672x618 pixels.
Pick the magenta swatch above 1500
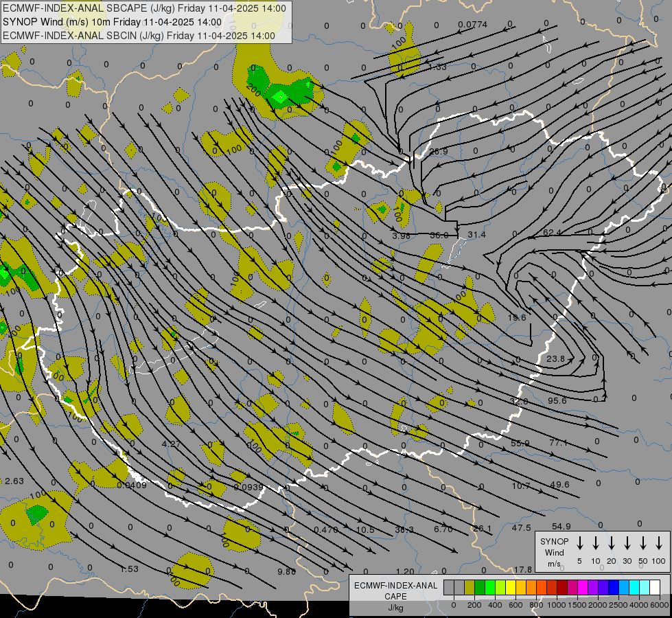(x=583, y=587)
